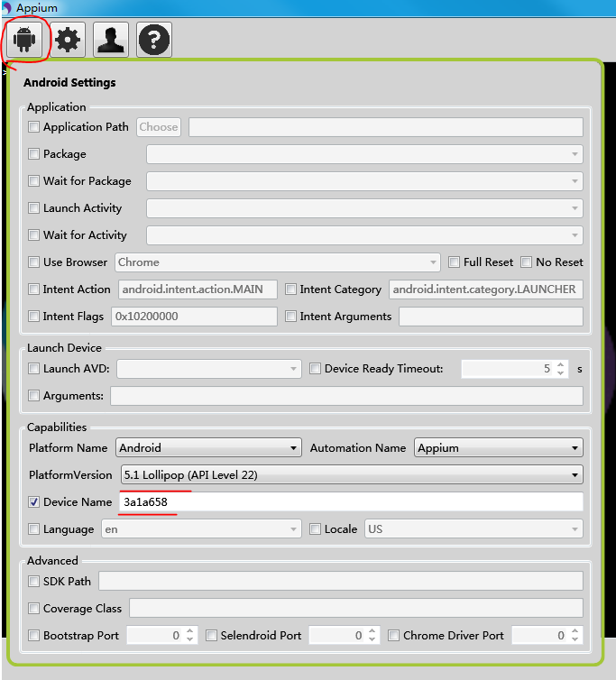Click the Device Name field 3a1a658

[x=352, y=502]
